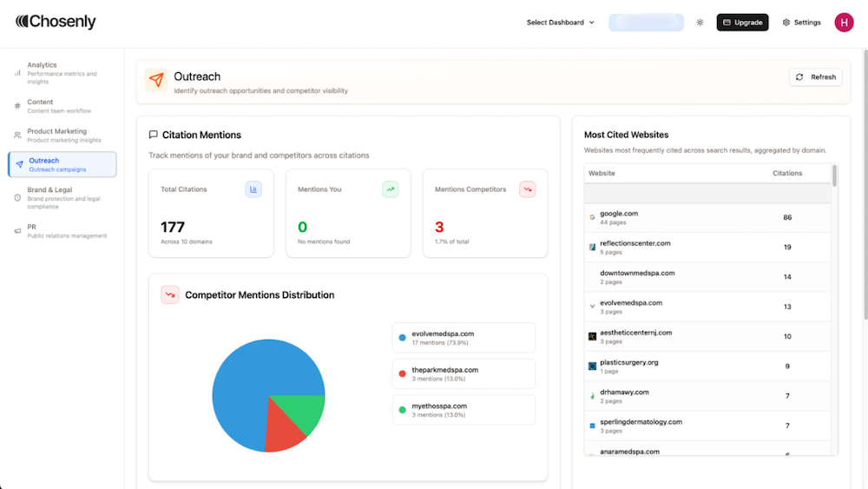Open the sperlingdermatology.com website row
The width and height of the screenshot is (868, 489).
coord(707,426)
